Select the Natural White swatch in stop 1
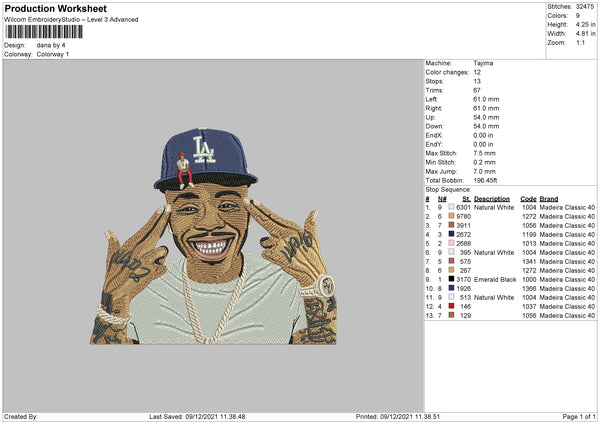 coord(451,207)
